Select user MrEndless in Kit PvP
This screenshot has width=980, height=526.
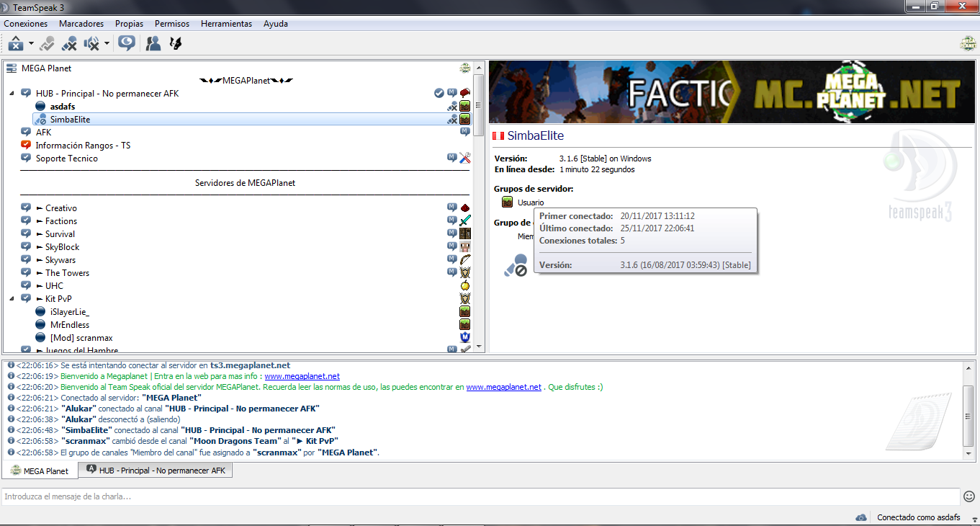(70, 325)
